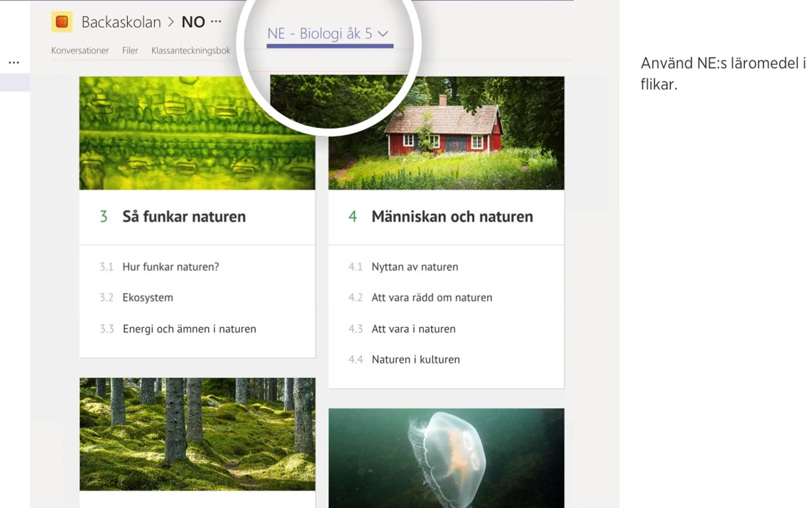Click the Backaskolan team name

point(121,22)
